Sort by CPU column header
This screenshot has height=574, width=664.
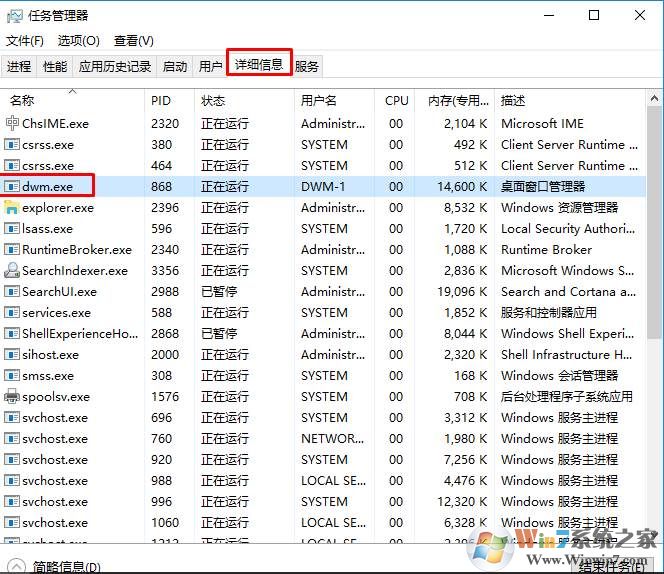point(396,101)
